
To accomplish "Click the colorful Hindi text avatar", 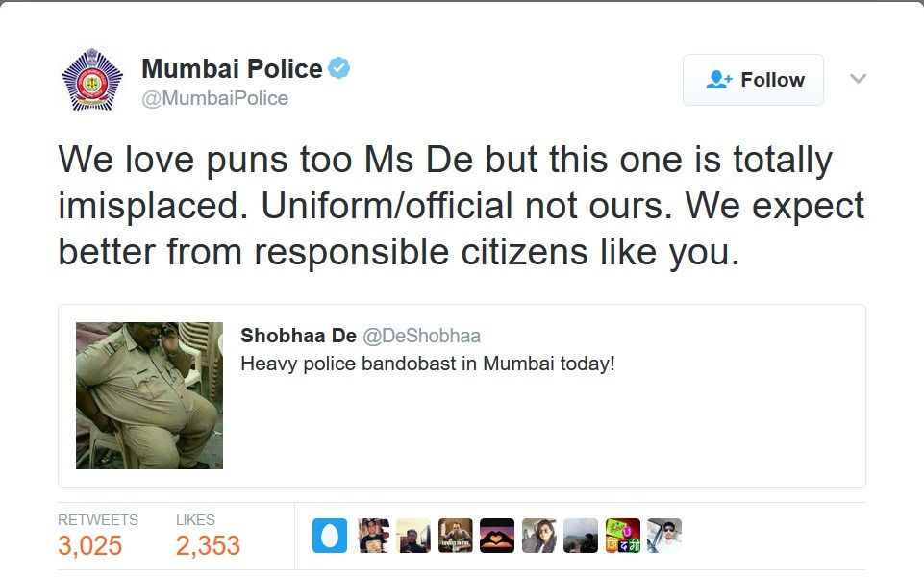I will 622,536.
